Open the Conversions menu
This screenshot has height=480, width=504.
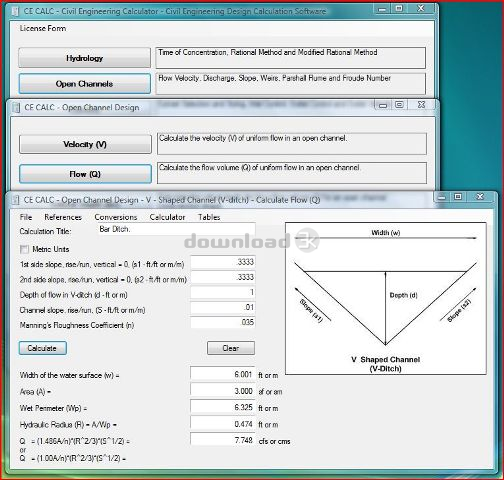click(116, 217)
